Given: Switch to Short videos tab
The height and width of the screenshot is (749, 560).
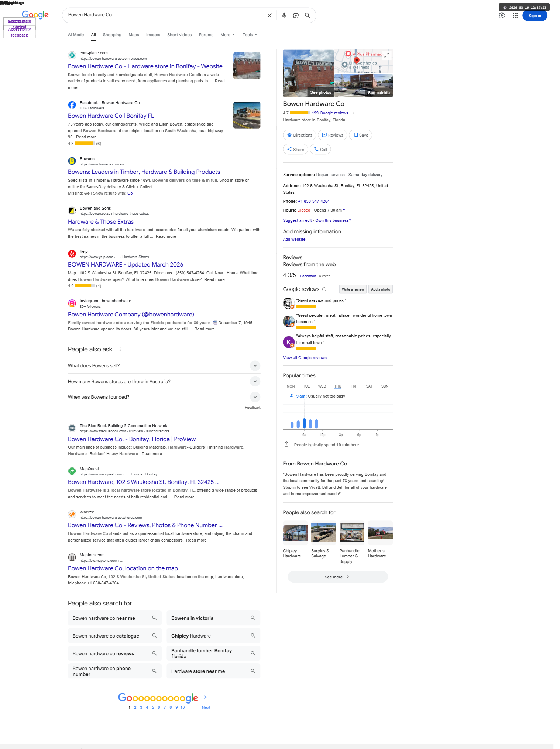Looking at the screenshot, I should [179, 35].
